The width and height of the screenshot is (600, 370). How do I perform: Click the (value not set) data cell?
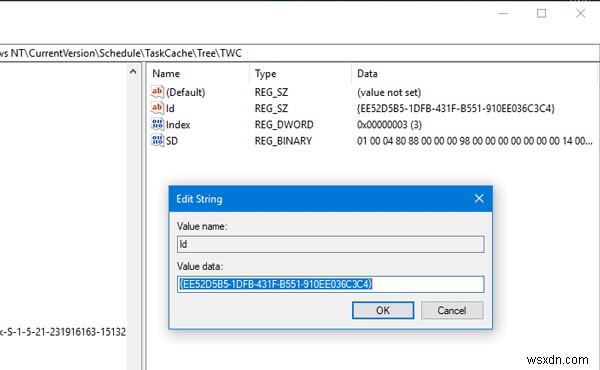click(389, 92)
